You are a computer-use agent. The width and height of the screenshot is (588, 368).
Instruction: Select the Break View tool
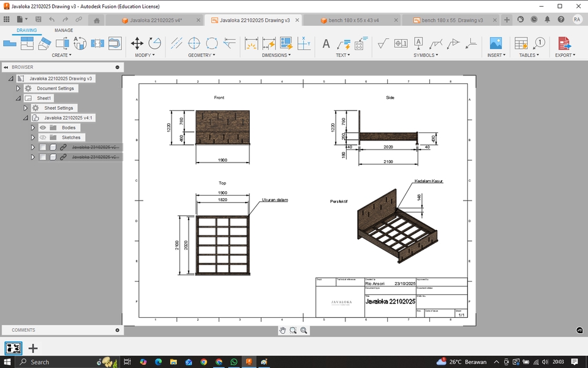97,44
